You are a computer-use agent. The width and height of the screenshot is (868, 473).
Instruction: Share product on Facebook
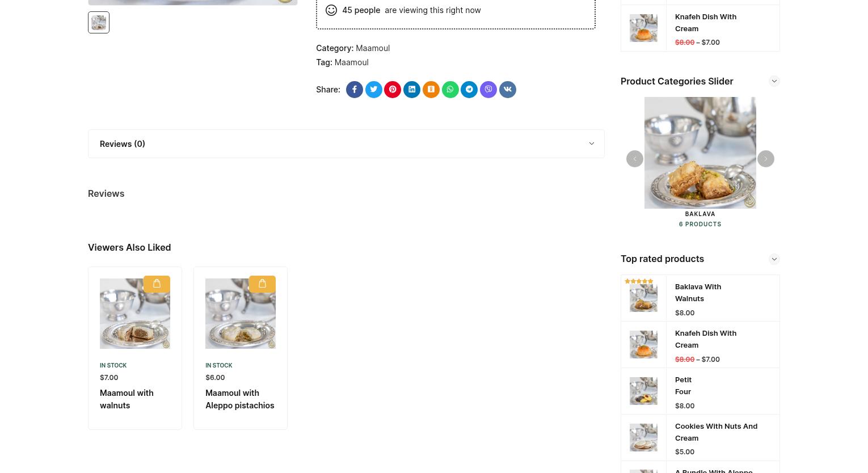pyautogui.click(x=355, y=90)
